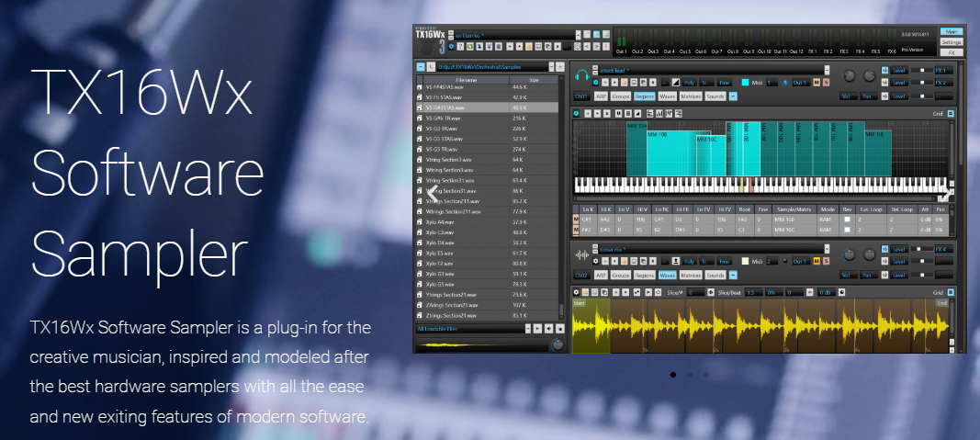The width and height of the screenshot is (980, 440).
Task: Click the '<' previous button in top toolbar
Action: [x=587, y=46]
